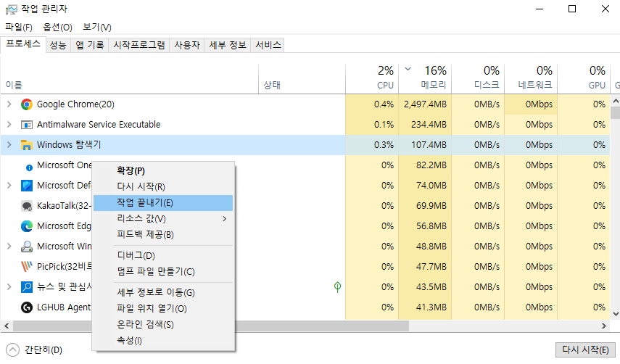The width and height of the screenshot is (620, 364).
Task: Expand the 뉴스 및 관심사 process row
Action: 9,286
